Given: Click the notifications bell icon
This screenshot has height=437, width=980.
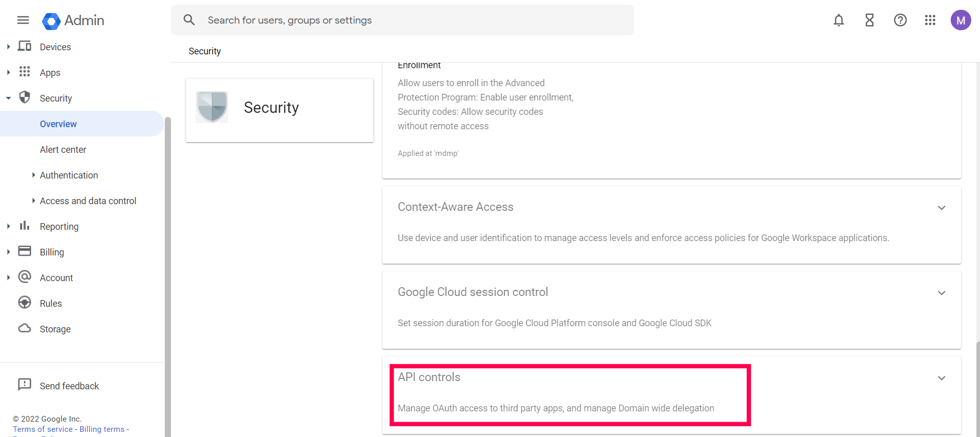Looking at the screenshot, I should [838, 20].
